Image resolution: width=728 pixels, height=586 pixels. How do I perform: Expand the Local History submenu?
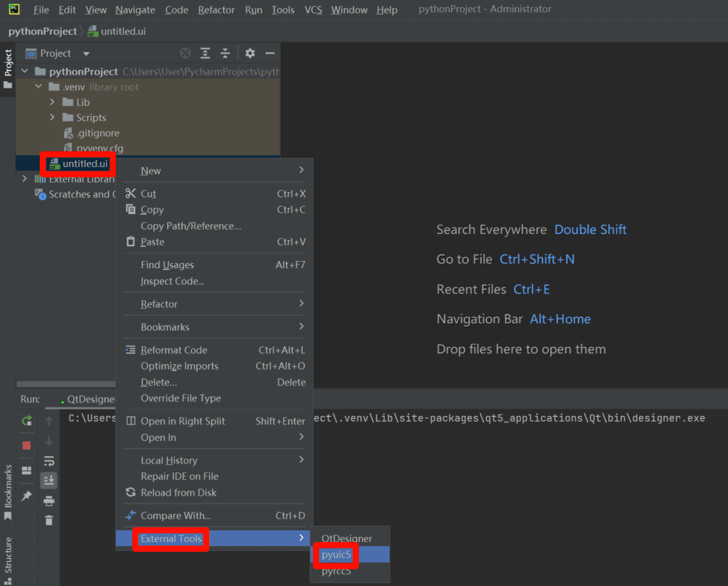click(x=301, y=459)
